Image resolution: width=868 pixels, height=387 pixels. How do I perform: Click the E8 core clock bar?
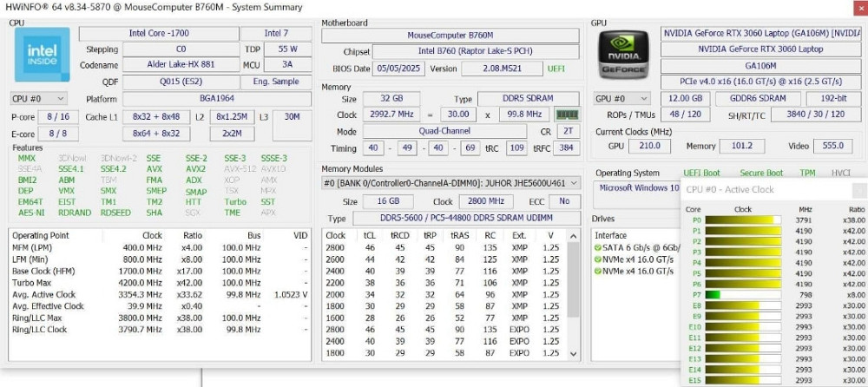pyautogui.click(x=743, y=305)
